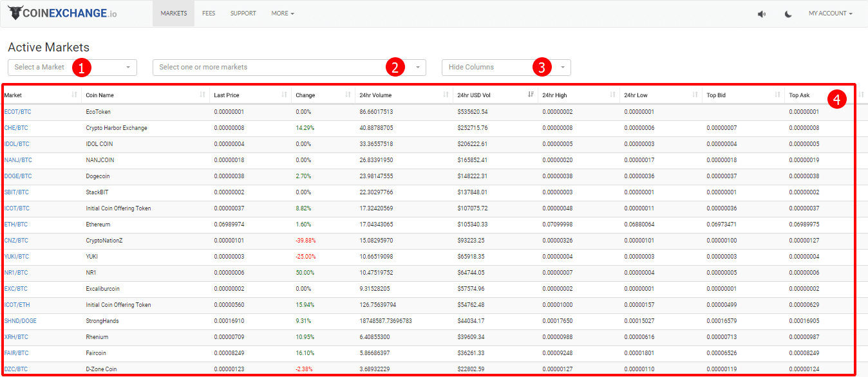
Task: Sort table by 24hr High column
Action: tap(578, 95)
